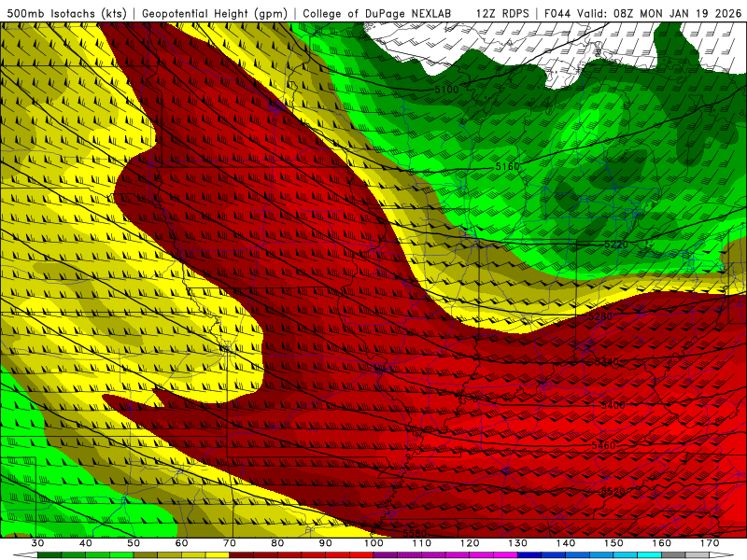Click the cyan legend swatch below 160

click(x=650, y=555)
